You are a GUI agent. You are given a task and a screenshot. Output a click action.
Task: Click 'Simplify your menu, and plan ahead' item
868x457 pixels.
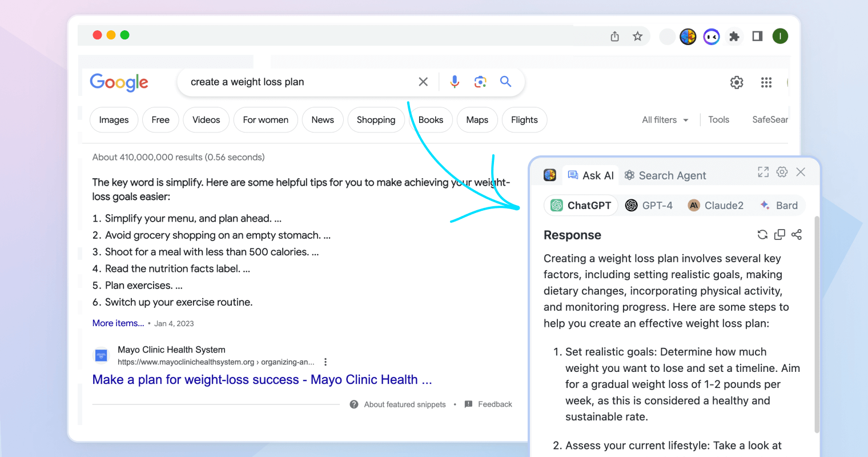click(x=193, y=218)
